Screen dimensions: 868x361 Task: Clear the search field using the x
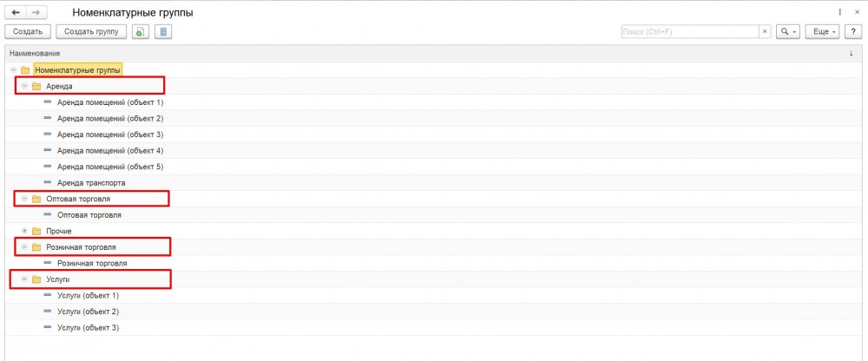pos(765,31)
